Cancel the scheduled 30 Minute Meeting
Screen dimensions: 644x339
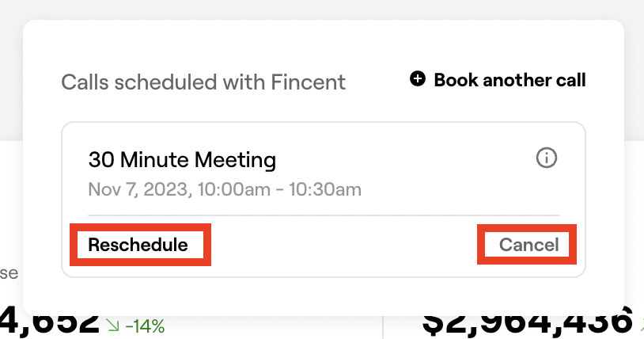coord(528,245)
